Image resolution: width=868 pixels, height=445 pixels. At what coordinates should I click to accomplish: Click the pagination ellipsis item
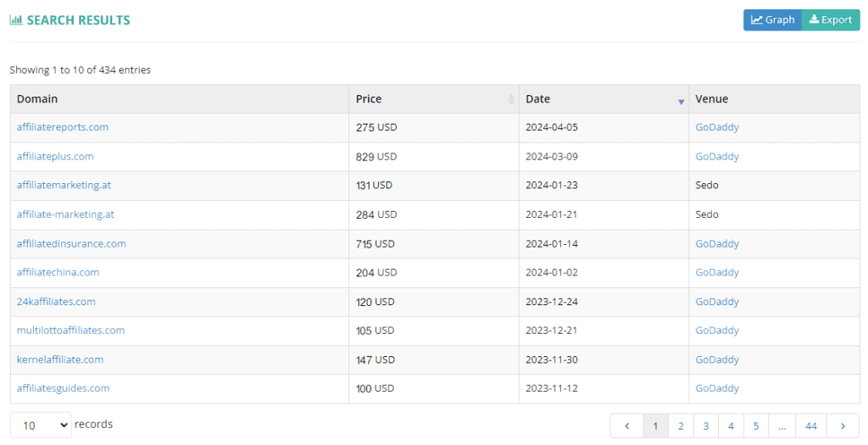(x=782, y=426)
